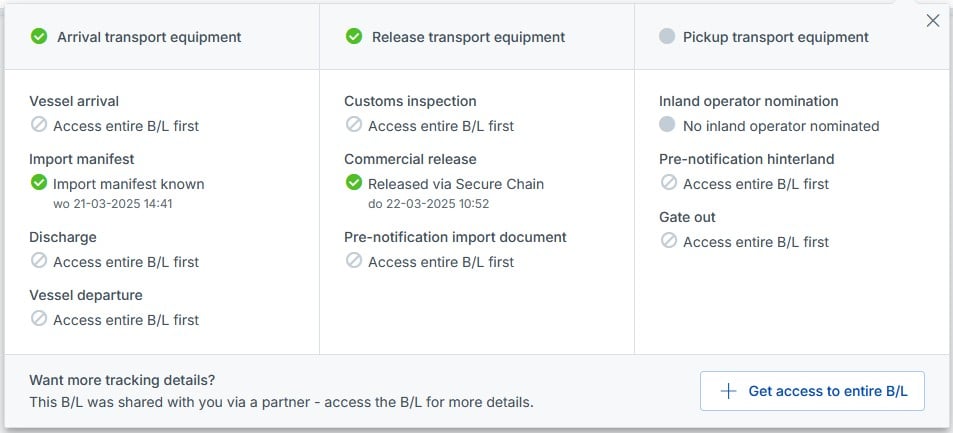Click blocked icon under Gate out
953x433 pixels.
(x=669, y=241)
